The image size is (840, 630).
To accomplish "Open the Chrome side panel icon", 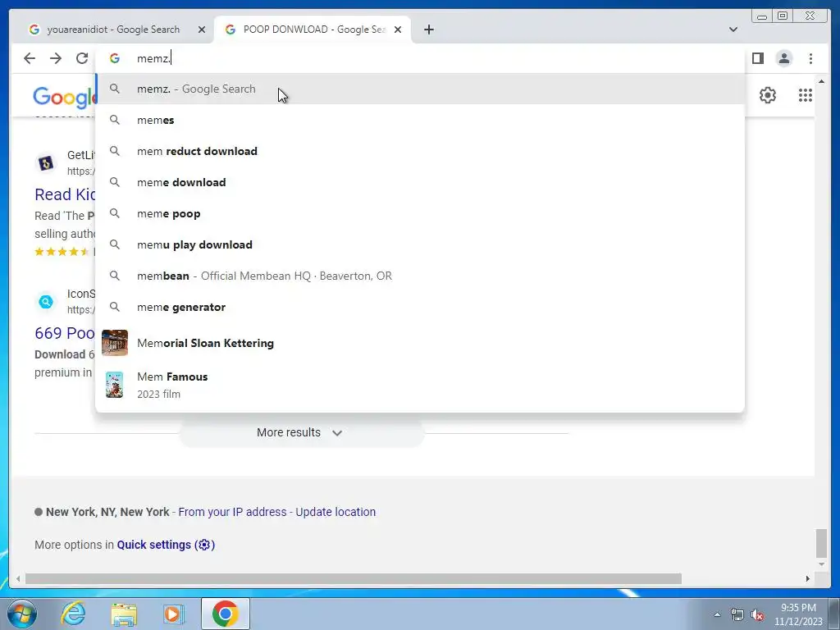I will coord(757,58).
